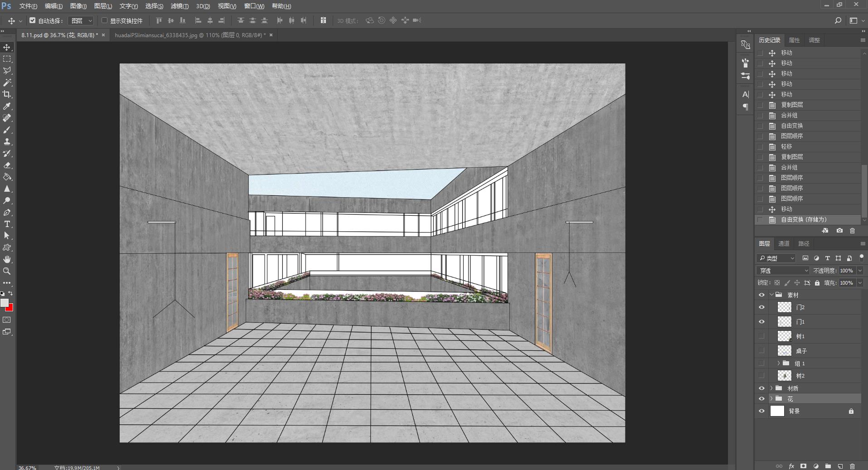Select the Polygonal Lasso tool
The height and width of the screenshot is (470, 868).
click(7, 71)
